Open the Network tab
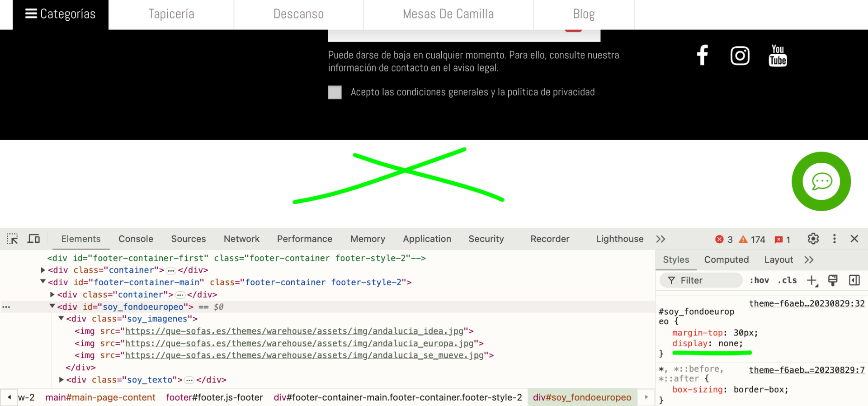This screenshot has width=868, height=406. pos(242,239)
